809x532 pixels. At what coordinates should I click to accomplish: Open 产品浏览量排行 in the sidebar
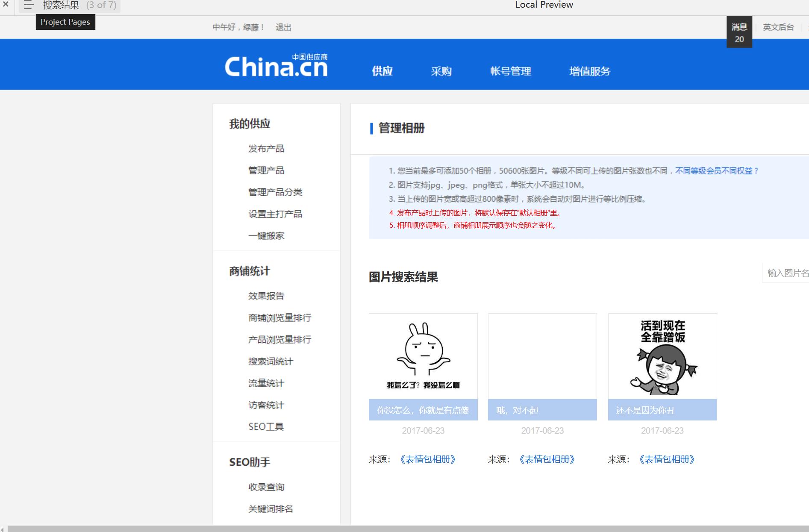coord(280,340)
